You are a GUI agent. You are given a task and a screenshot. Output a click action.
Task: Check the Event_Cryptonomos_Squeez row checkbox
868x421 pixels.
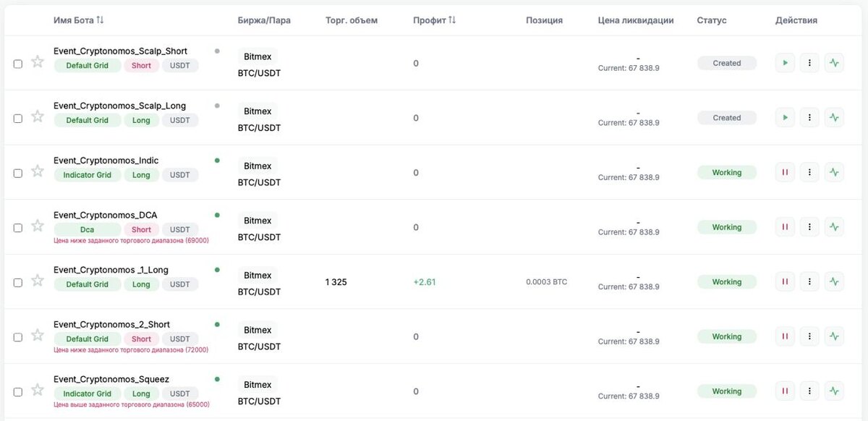pos(18,392)
